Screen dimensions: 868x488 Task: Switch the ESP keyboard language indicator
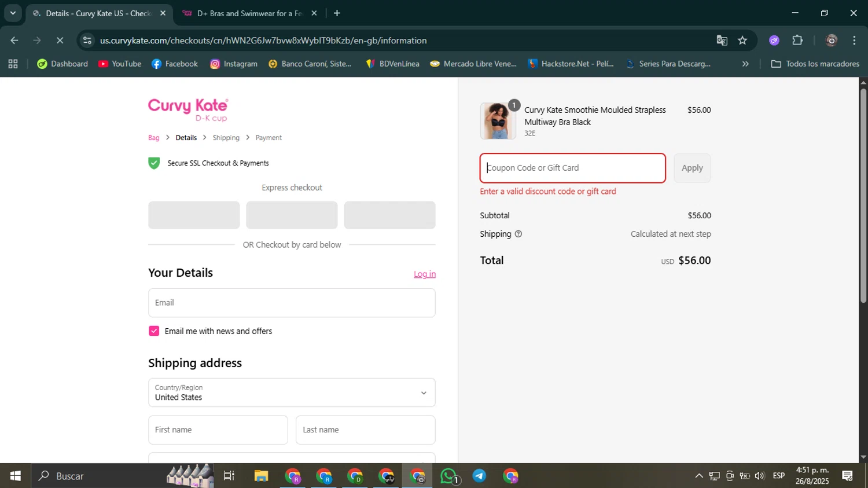click(779, 476)
